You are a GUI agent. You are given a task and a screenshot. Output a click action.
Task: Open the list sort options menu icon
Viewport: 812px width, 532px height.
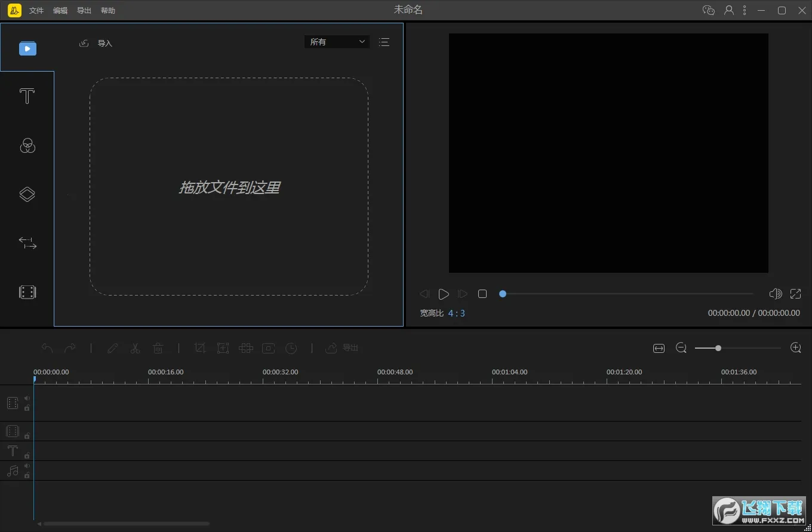[x=384, y=42]
